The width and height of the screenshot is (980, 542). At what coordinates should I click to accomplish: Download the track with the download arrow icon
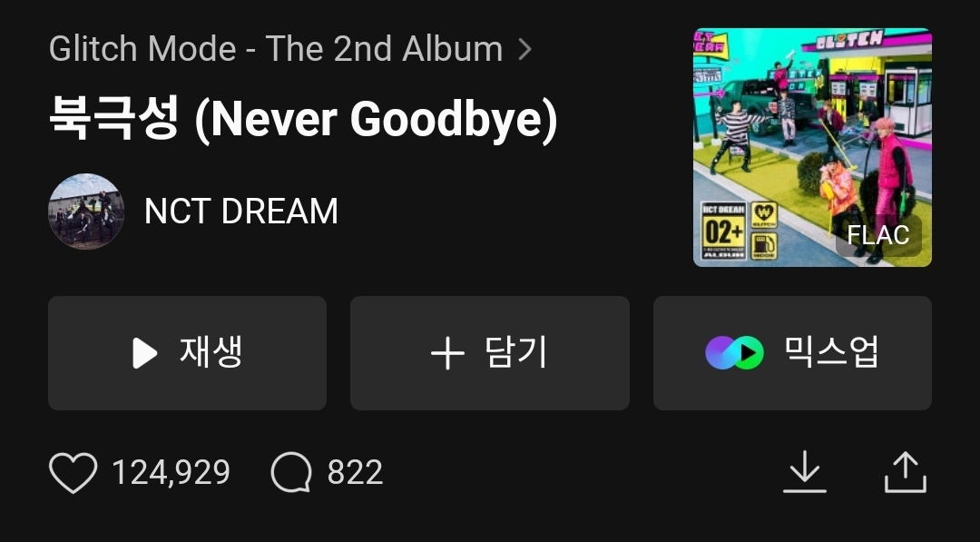[804, 472]
